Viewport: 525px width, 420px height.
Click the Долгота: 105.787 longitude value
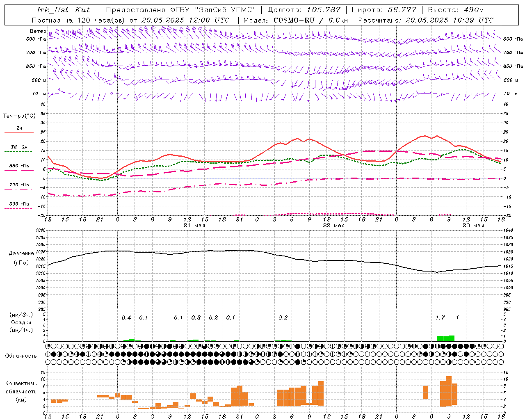tap(304, 10)
